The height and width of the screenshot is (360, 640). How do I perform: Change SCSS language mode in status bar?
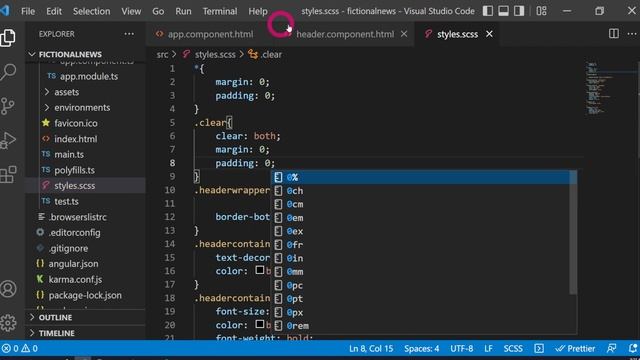pyautogui.click(x=513, y=349)
